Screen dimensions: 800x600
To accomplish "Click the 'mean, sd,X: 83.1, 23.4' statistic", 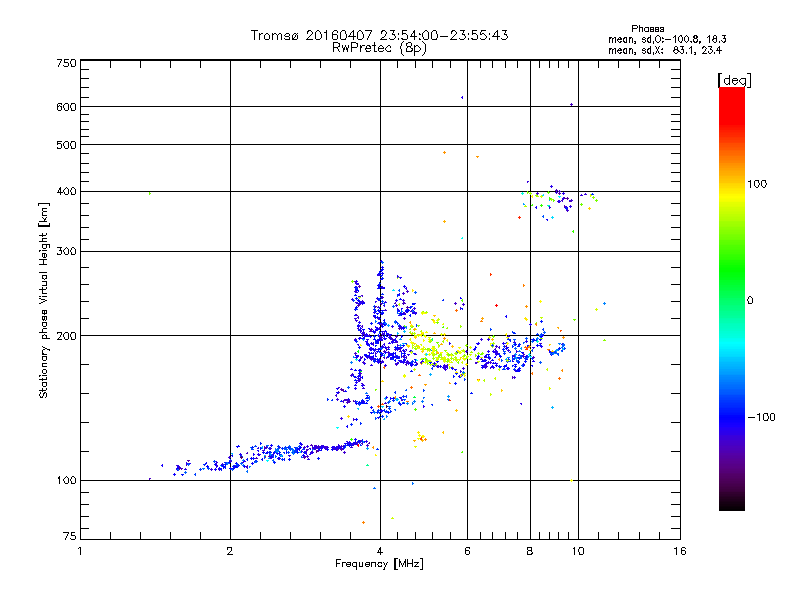I will tap(665, 50).
